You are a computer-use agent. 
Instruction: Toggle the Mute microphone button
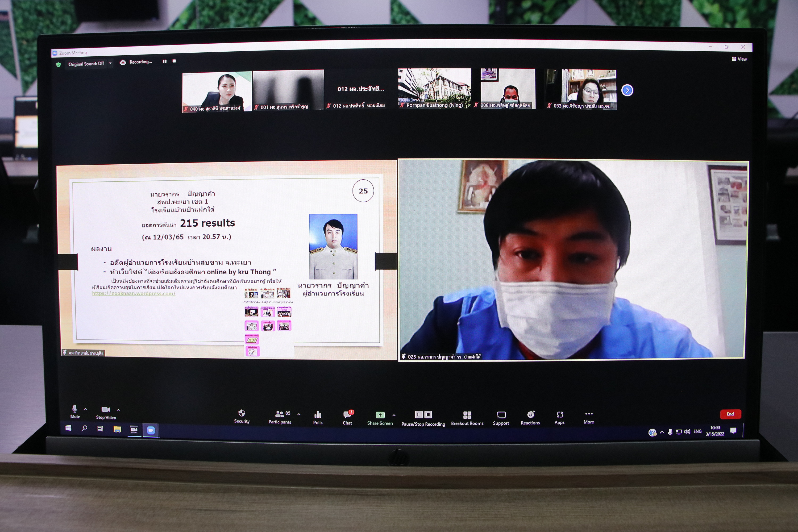tap(75, 409)
